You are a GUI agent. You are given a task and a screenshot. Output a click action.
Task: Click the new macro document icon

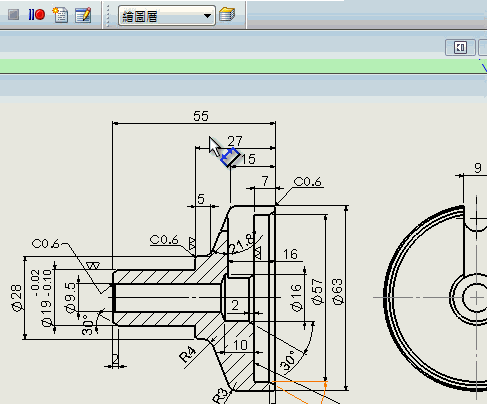pos(60,15)
